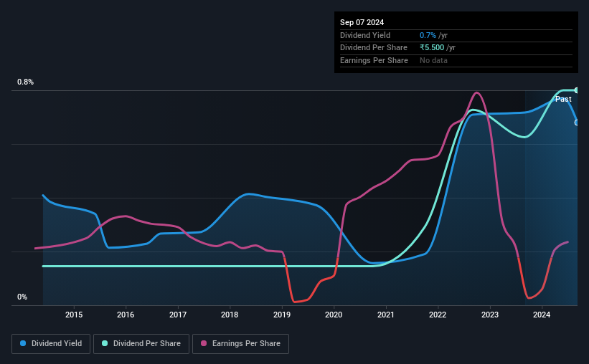Screen dimensions: 589x364
Task: Select the 2024 x-axis year label
Action: [542, 315]
